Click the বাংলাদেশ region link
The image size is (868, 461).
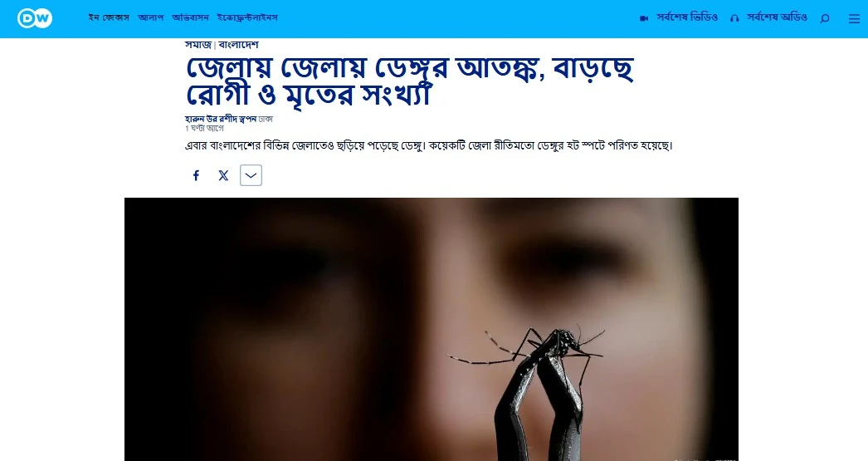[239, 44]
